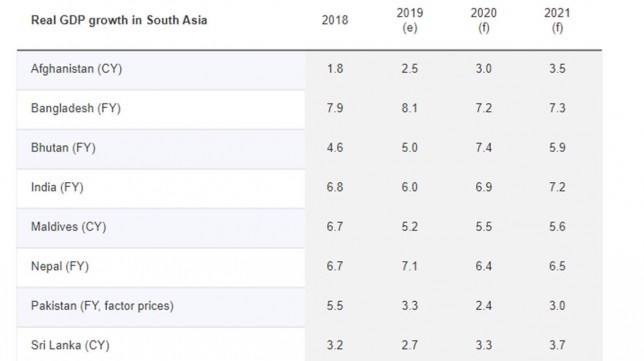This screenshot has height=361, width=644.
Task: Click the Nepal (FY) row label
Action: click(60, 266)
